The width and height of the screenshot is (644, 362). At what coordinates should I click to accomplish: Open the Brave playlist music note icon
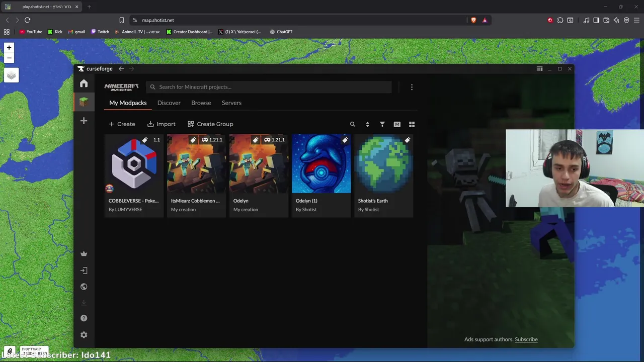(586, 20)
